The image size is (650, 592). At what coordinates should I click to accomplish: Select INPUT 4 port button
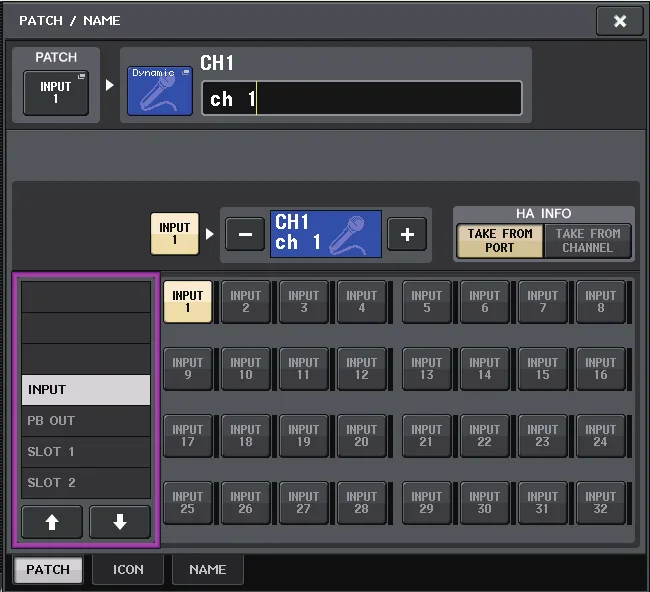coord(362,302)
